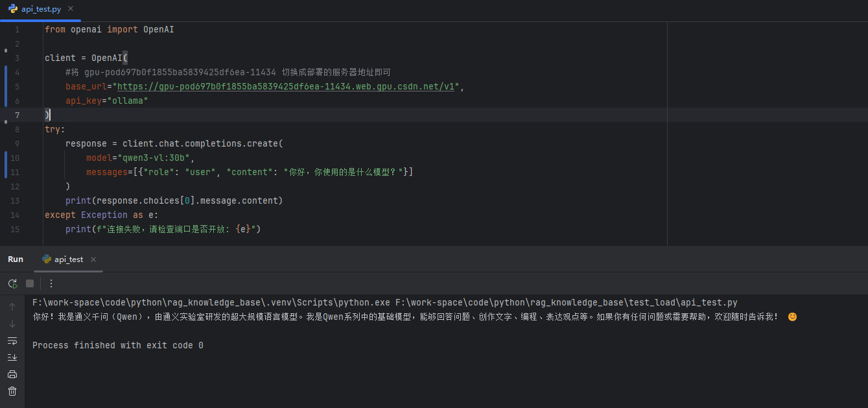The height and width of the screenshot is (408, 868).
Task: Close the api_test.py editor tab
Action: (x=71, y=9)
